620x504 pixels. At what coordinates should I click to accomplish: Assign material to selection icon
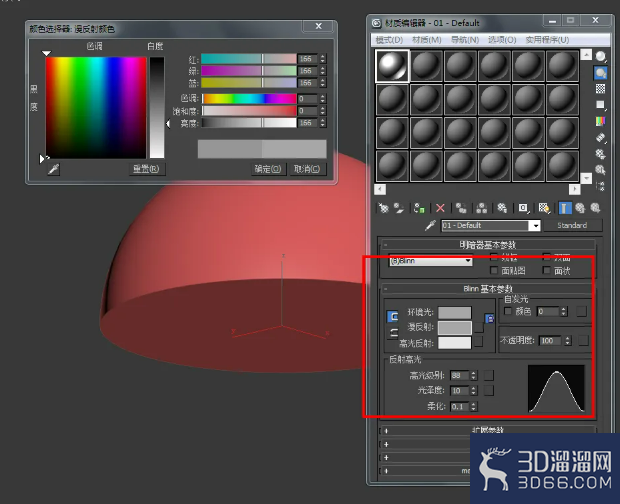pos(419,208)
